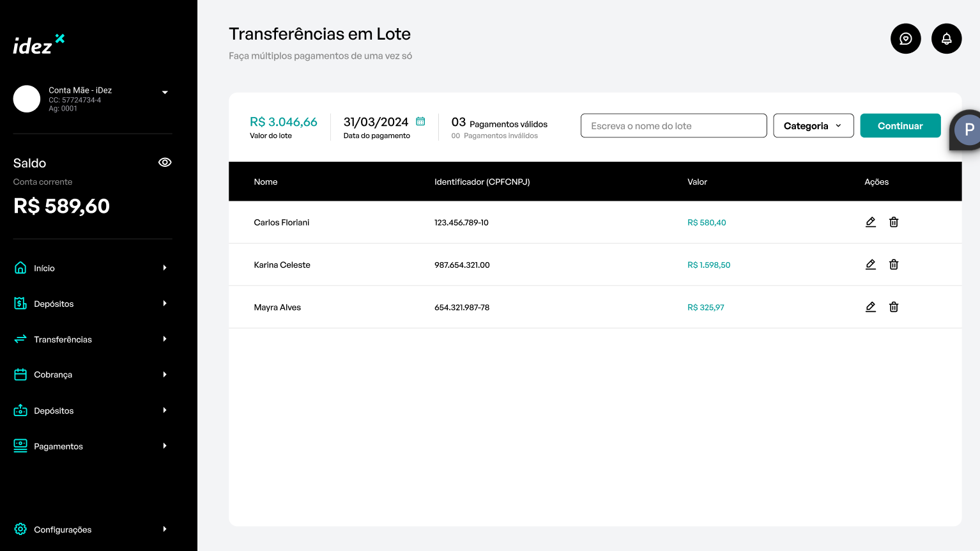
Task: Click pencil icon for Mayra Alves
Action: pyautogui.click(x=870, y=307)
